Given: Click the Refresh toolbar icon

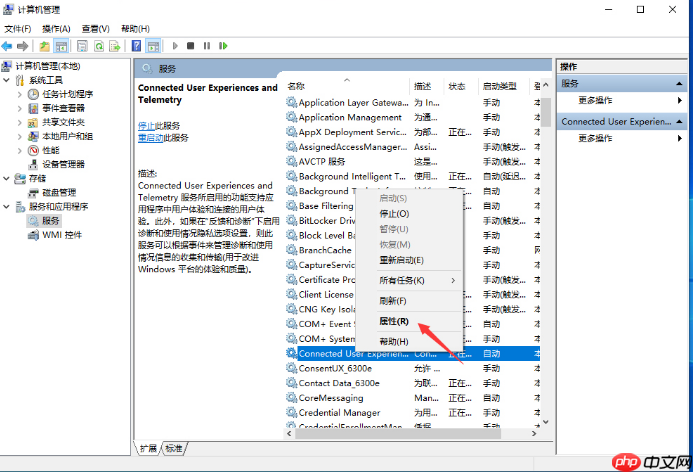Looking at the screenshot, I should tap(99, 46).
